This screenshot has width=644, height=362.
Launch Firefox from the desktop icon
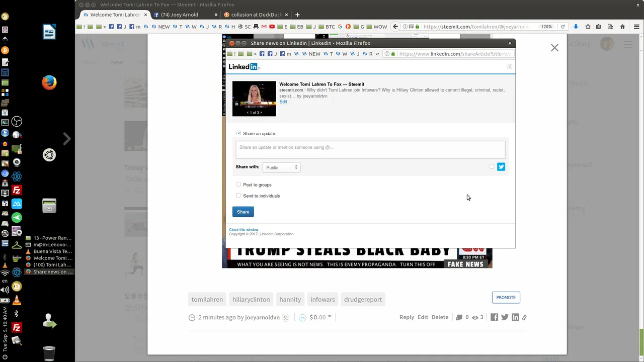pyautogui.click(x=49, y=82)
